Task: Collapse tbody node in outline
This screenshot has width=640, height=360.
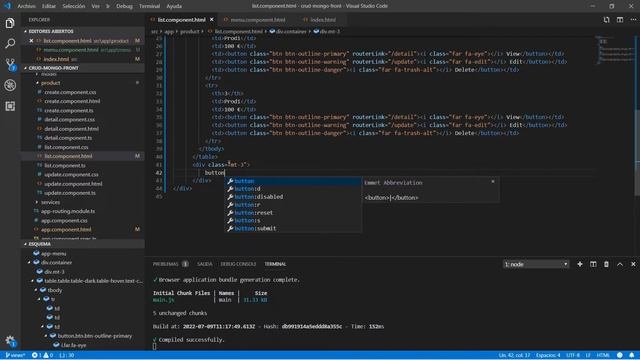Action: (x=36, y=290)
